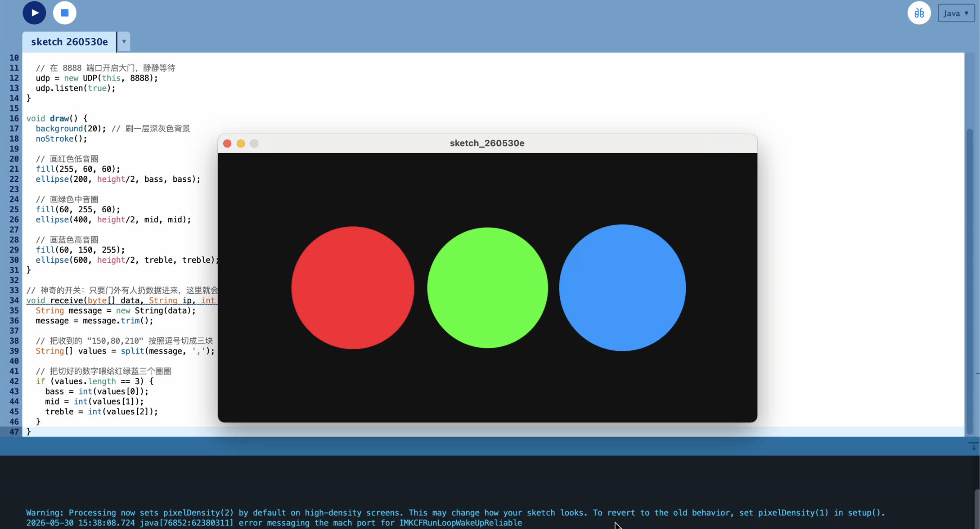Click the red bass circle

tap(353, 288)
